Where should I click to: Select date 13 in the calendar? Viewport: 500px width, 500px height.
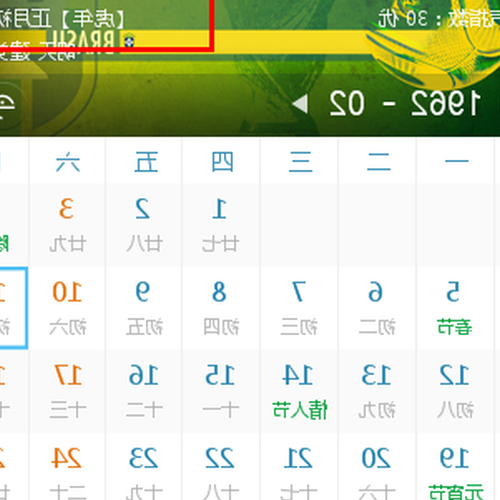[377, 391]
